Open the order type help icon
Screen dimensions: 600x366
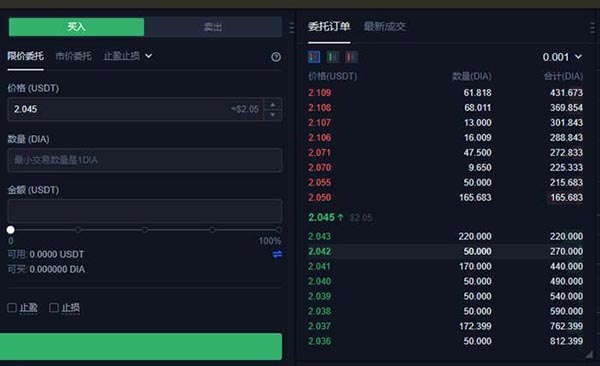pos(276,57)
